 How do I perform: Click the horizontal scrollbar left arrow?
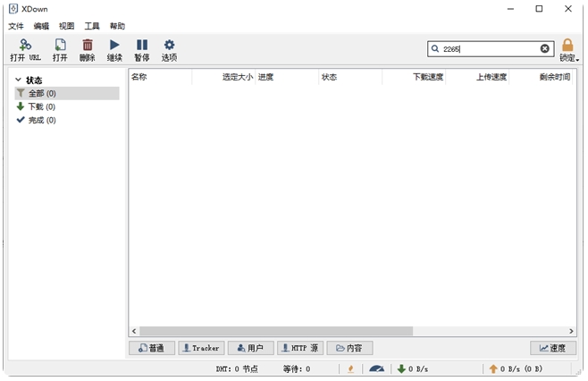(x=134, y=331)
